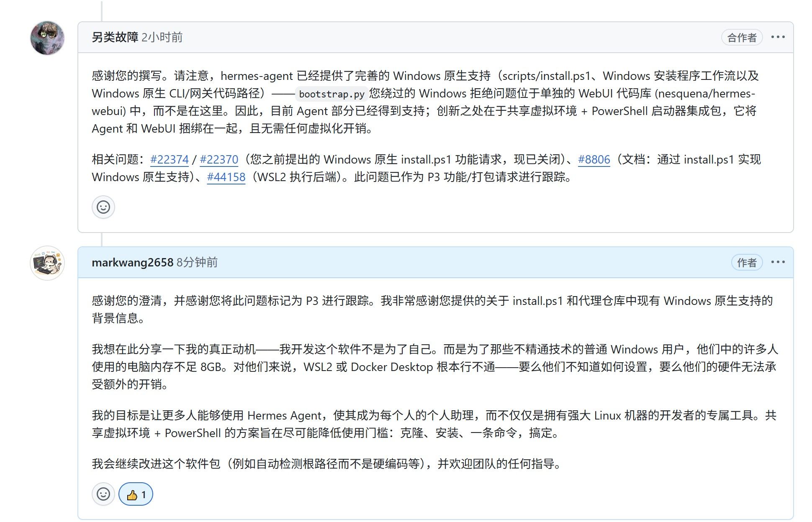Add emoji reaction to markwang2658's comment
The height and width of the screenshot is (522, 812).
103,494
